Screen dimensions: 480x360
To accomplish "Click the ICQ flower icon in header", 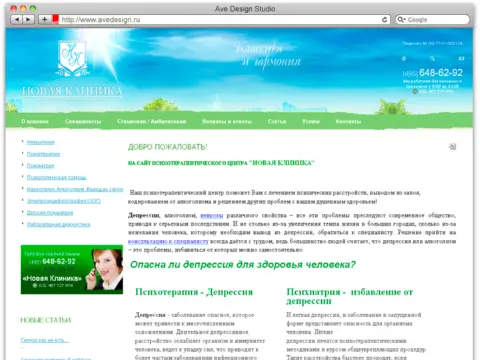I will (415, 91).
